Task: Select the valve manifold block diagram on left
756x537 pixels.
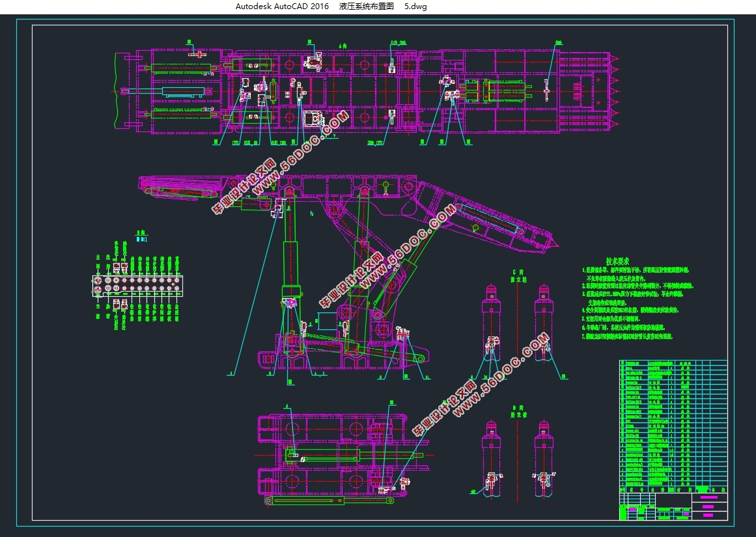Action: pos(138,285)
